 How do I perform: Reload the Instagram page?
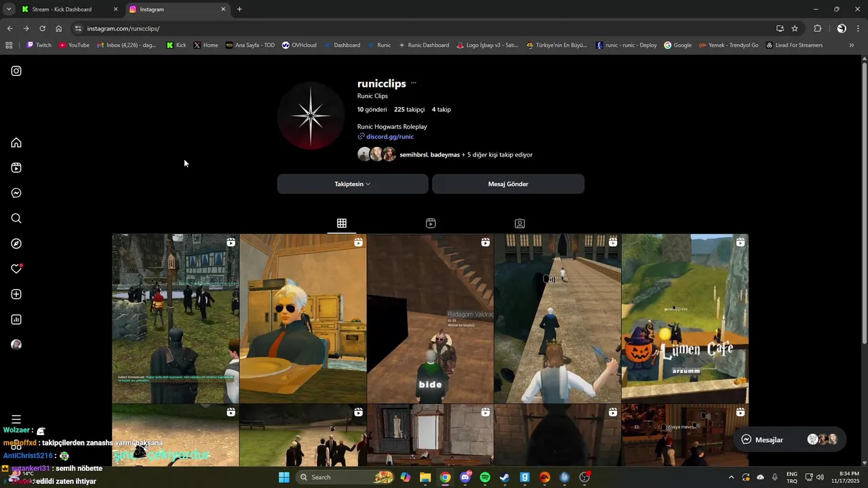pyautogui.click(x=42, y=28)
